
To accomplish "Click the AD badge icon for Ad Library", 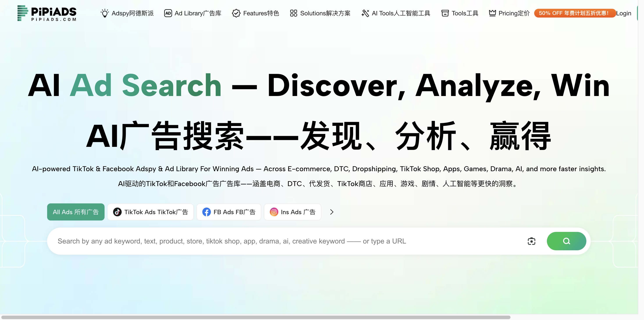I will 168,13.
